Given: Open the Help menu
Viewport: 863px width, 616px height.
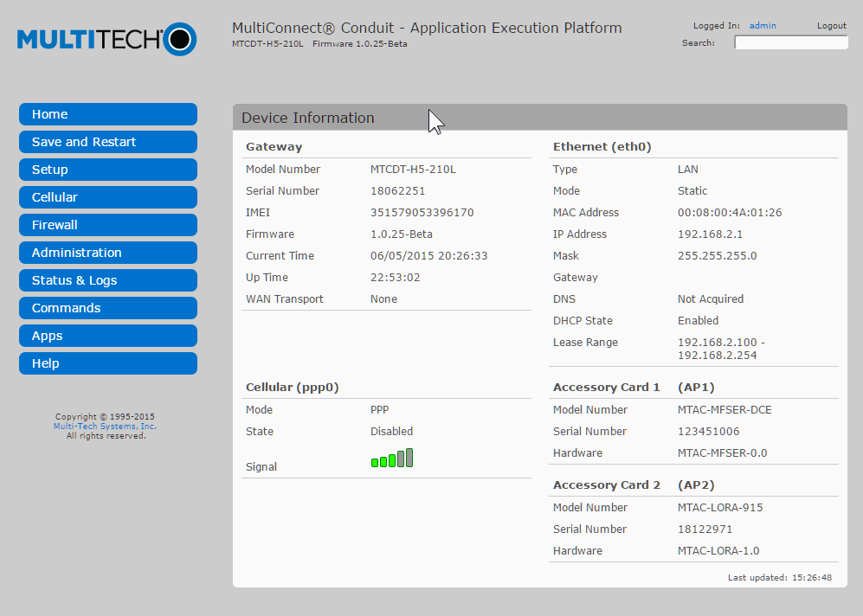Looking at the screenshot, I should pyautogui.click(x=108, y=363).
